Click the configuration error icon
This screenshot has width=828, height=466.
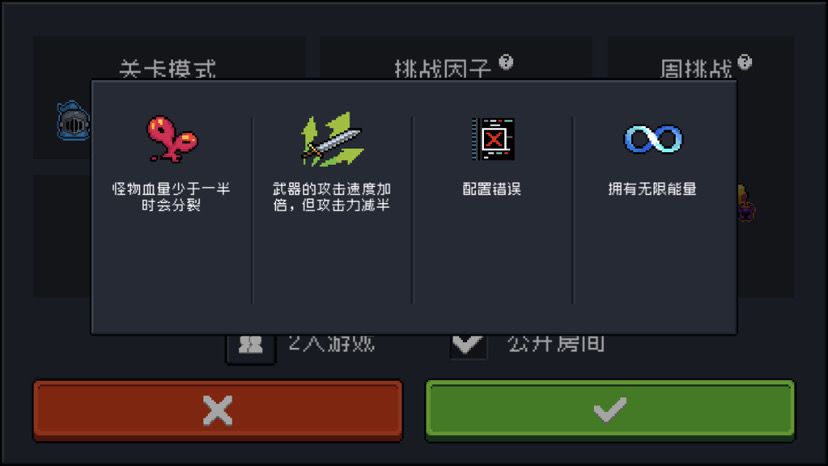click(493, 139)
